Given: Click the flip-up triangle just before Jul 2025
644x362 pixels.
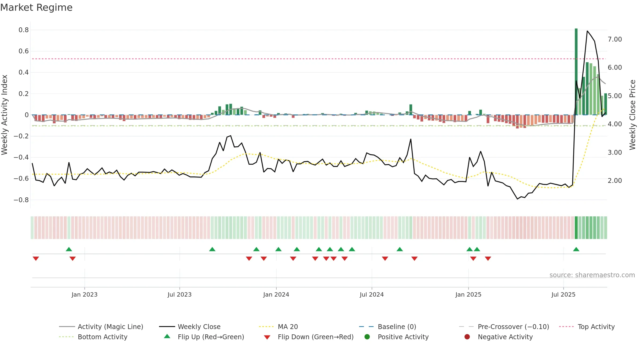Looking at the screenshot, I should (x=576, y=249).
